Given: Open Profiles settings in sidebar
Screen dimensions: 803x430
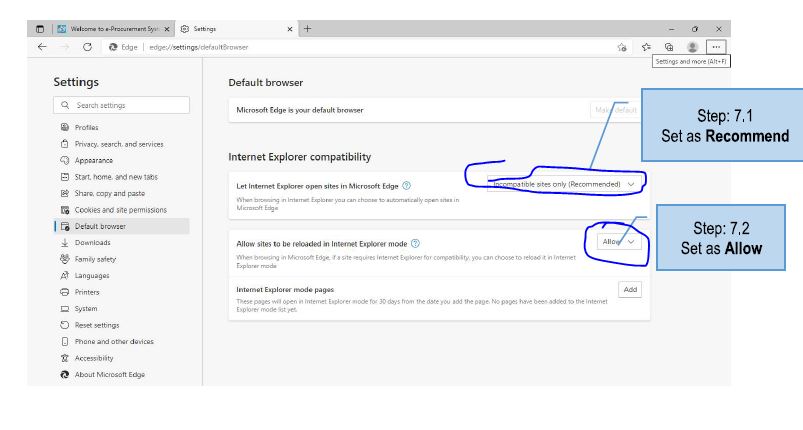Looking at the screenshot, I should pyautogui.click(x=86, y=127).
